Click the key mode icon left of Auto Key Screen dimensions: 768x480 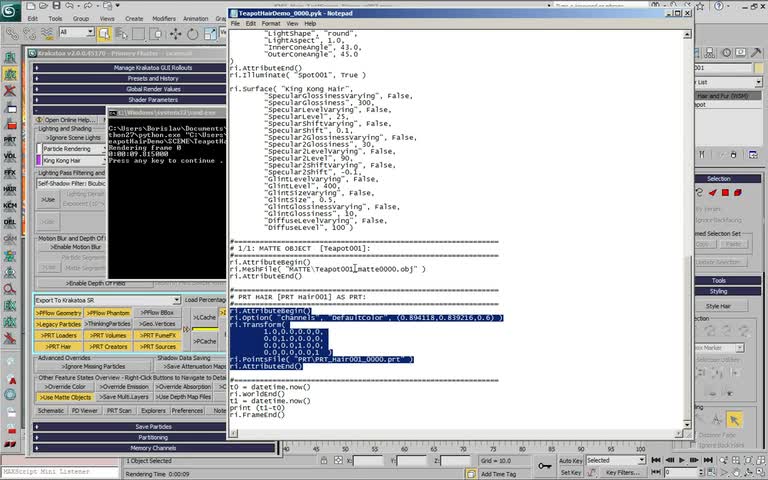point(544,466)
